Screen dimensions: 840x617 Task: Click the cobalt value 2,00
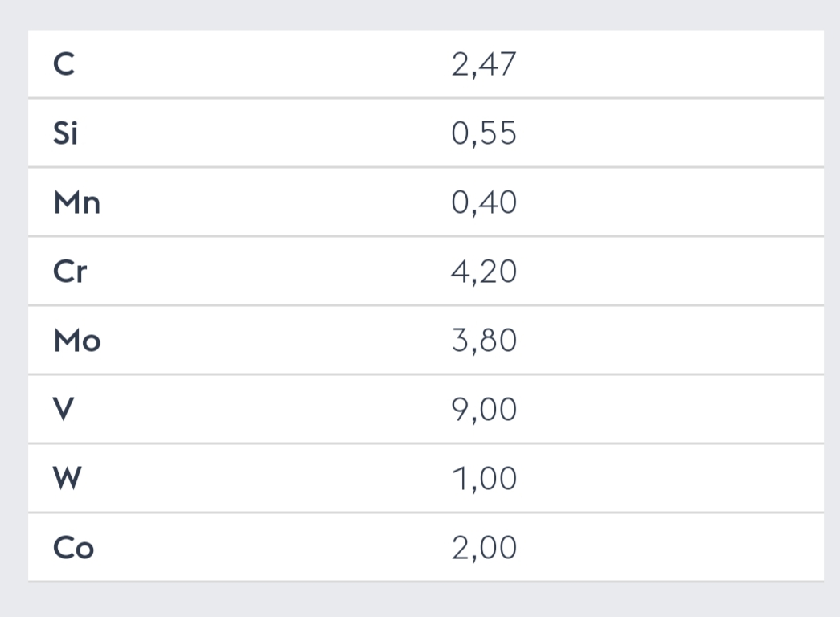(x=484, y=548)
